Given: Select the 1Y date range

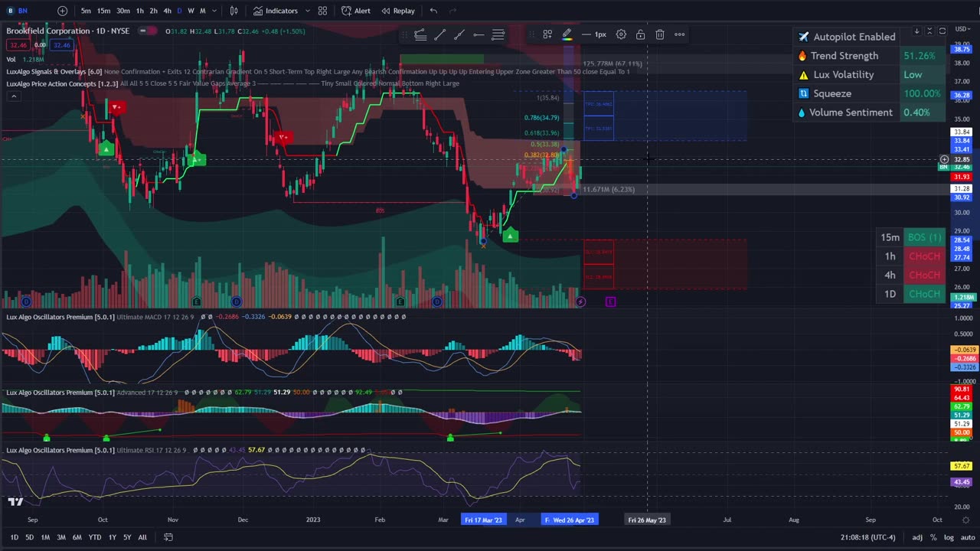Looking at the screenshot, I should [113, 537].
